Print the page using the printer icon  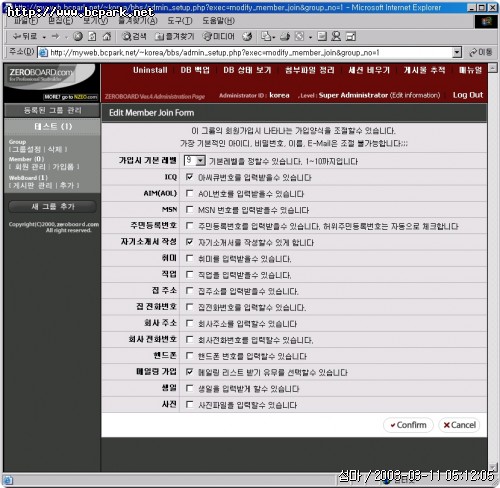285,36
